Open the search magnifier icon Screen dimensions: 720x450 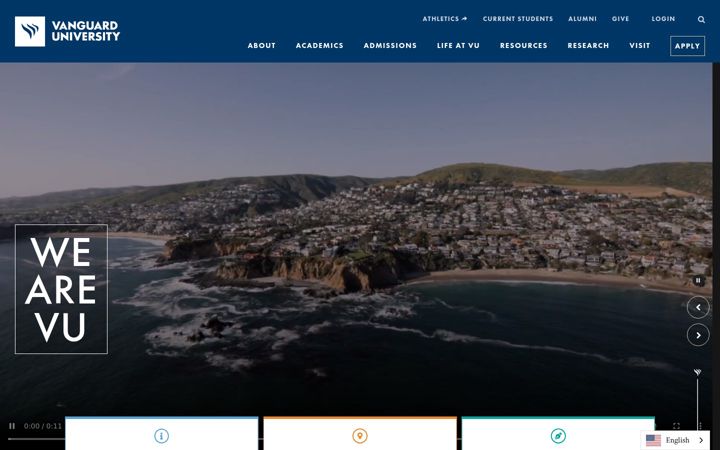[701, 19]
